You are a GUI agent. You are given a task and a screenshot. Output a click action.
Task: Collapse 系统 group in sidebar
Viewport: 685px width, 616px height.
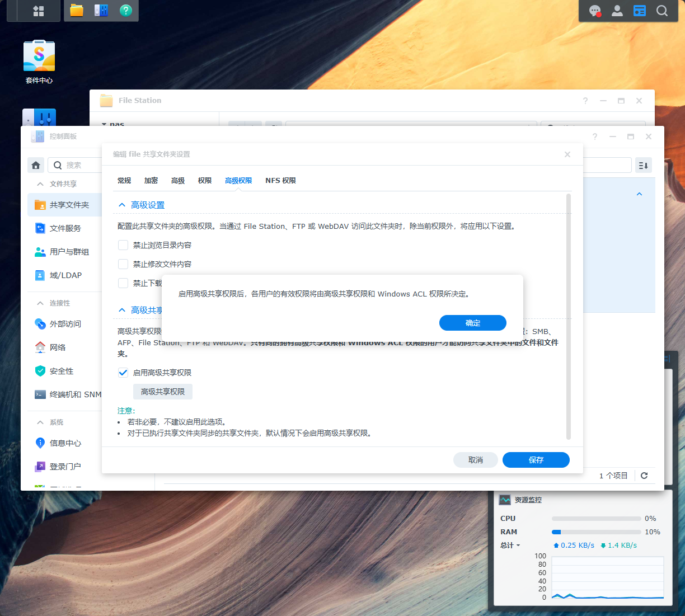pyautogui.click(x=40, y=422)
